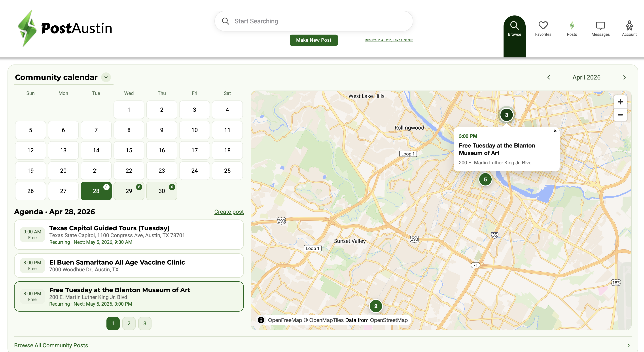The height and width of the screenshot is (352, 644).
Task: Click the map attribution info icon
Action: click(261, 320)
